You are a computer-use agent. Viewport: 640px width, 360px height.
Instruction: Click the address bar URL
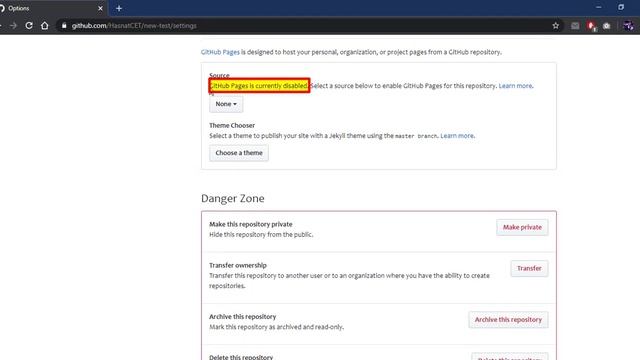[134, 26]
